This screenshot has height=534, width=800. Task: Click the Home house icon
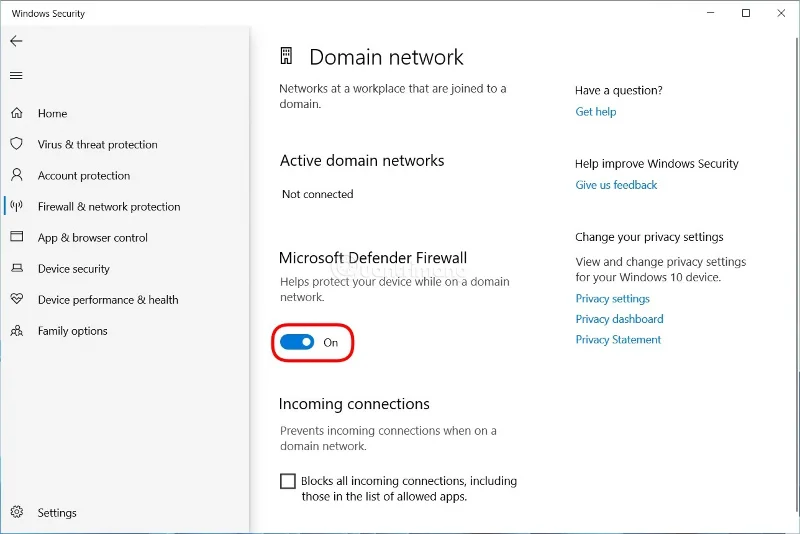pyautogui.click(x=17, y=113)
